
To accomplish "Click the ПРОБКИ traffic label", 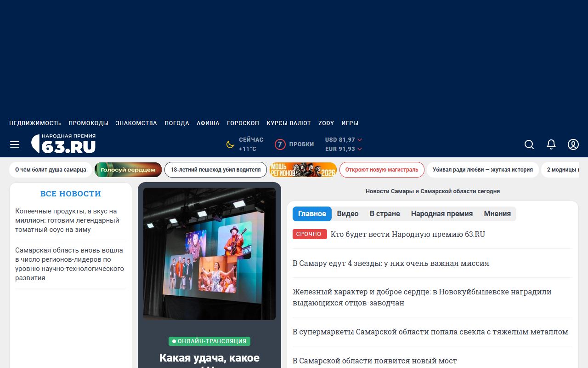I will tap(301, 144).
